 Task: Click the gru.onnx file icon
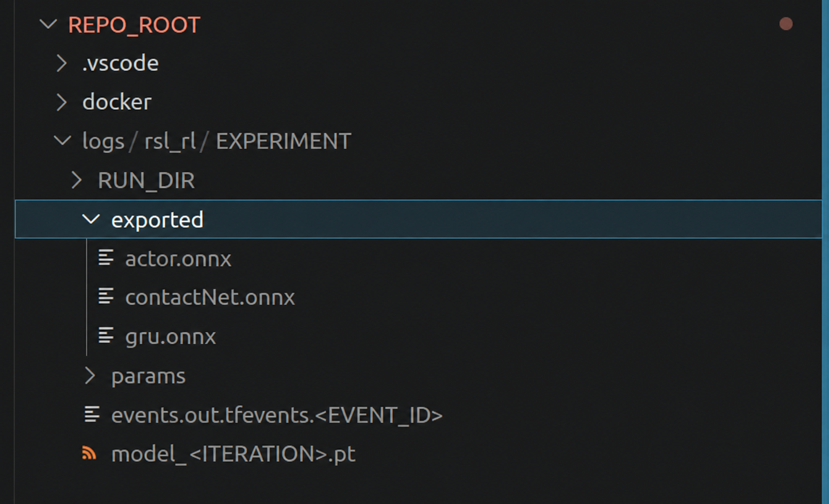[106, 335]
